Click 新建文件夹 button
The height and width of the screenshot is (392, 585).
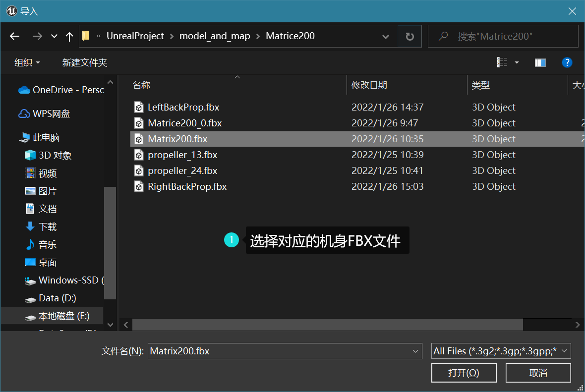(84, 62)
